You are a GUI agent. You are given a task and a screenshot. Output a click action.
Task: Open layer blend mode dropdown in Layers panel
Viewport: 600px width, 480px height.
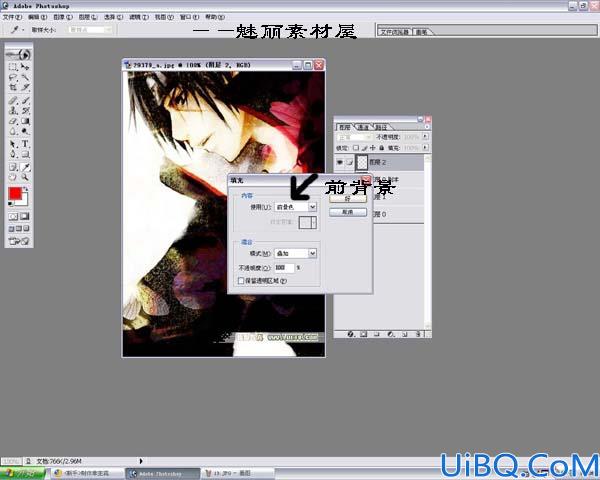click(354, 137)
